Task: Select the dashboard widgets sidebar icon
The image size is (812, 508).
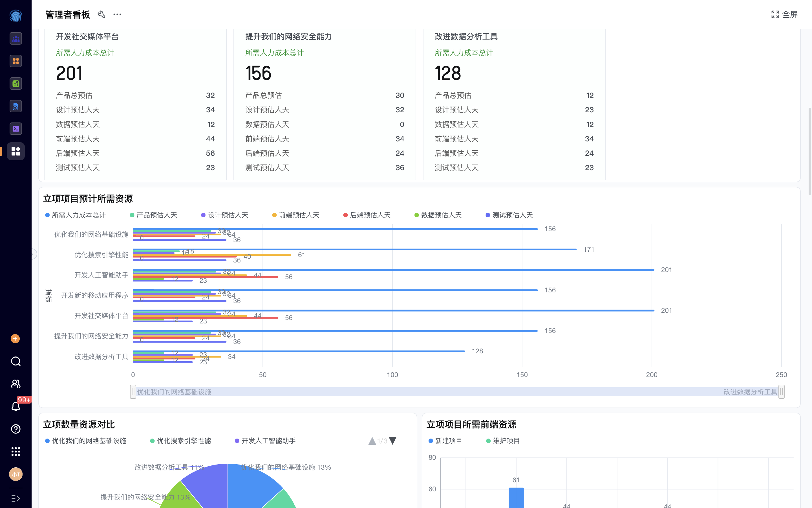Action: pyautogui.click(x=16, y=151)
